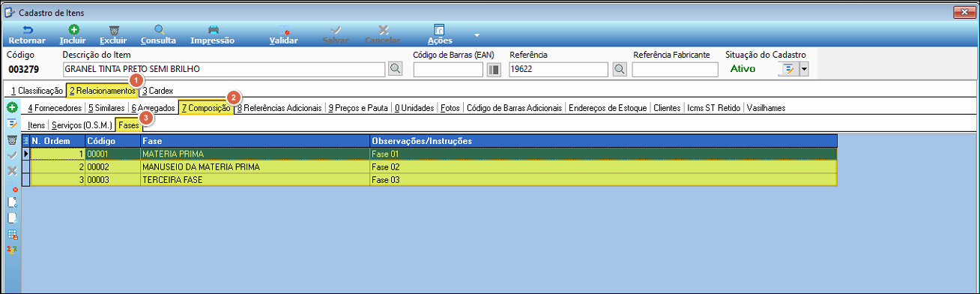
Task: Open the Código de Barras Adicionais tab
Action: (x=514, y=108)
